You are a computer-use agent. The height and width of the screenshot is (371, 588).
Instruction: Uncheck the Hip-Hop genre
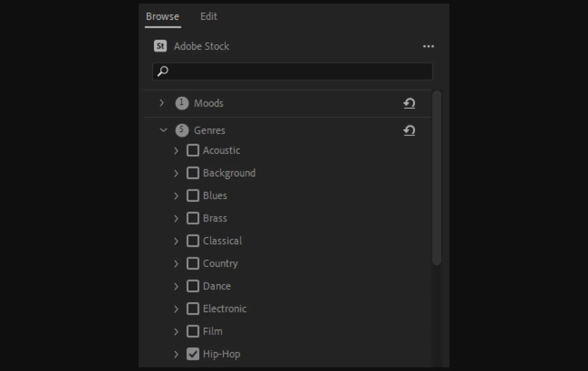click(193, 354)
